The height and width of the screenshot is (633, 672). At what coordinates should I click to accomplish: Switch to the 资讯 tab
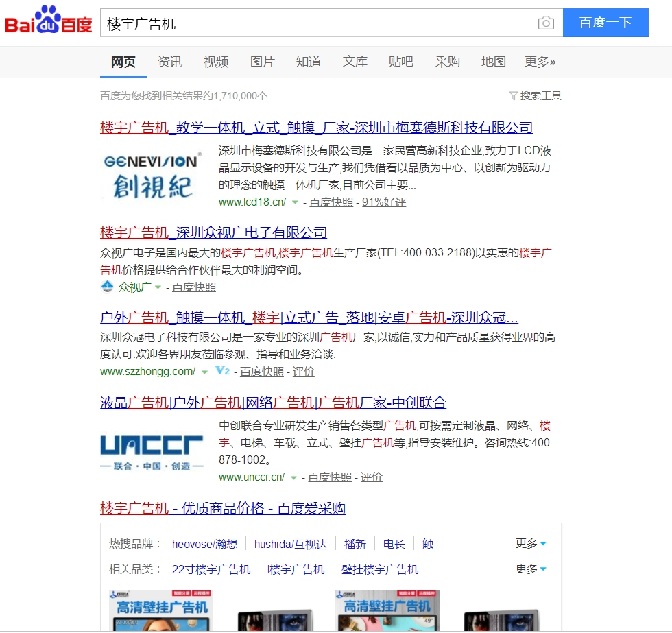(170, 62)
